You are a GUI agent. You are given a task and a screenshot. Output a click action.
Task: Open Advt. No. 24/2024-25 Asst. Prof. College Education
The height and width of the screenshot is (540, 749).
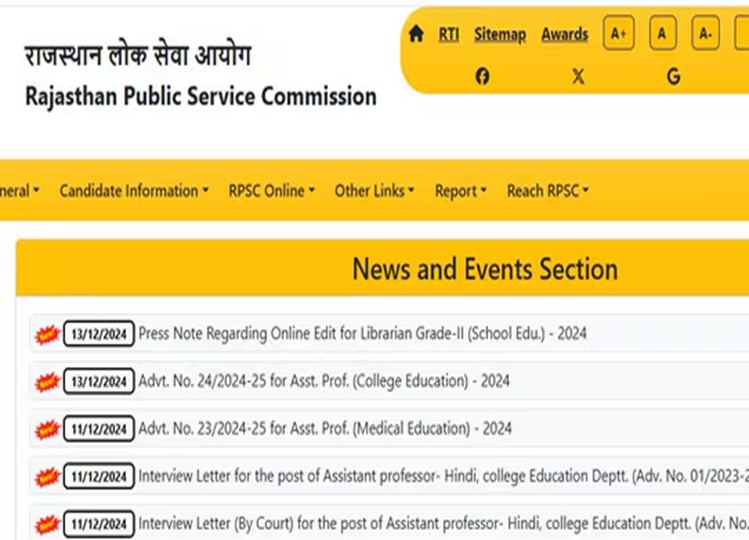323,381
